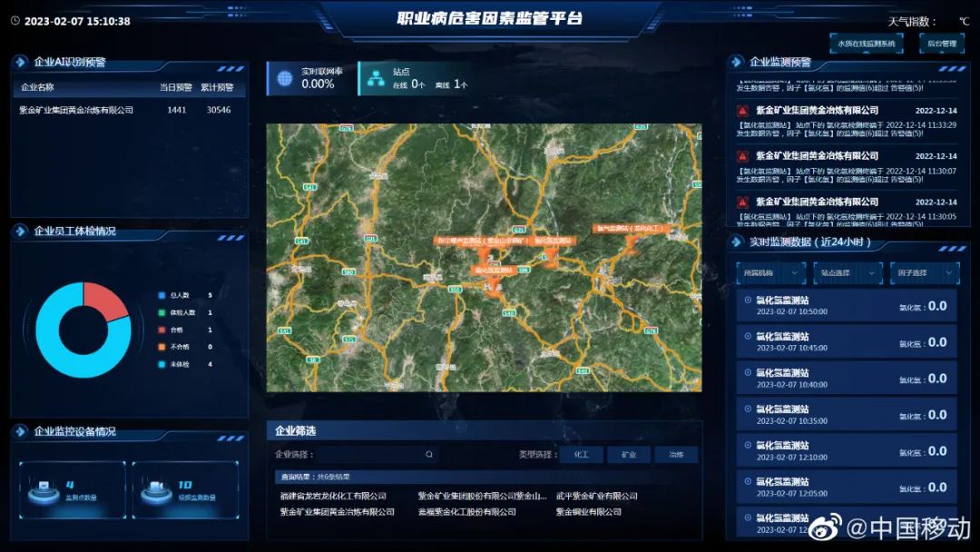Toggle the 冶炼 type filter

[x=676, y=454]
